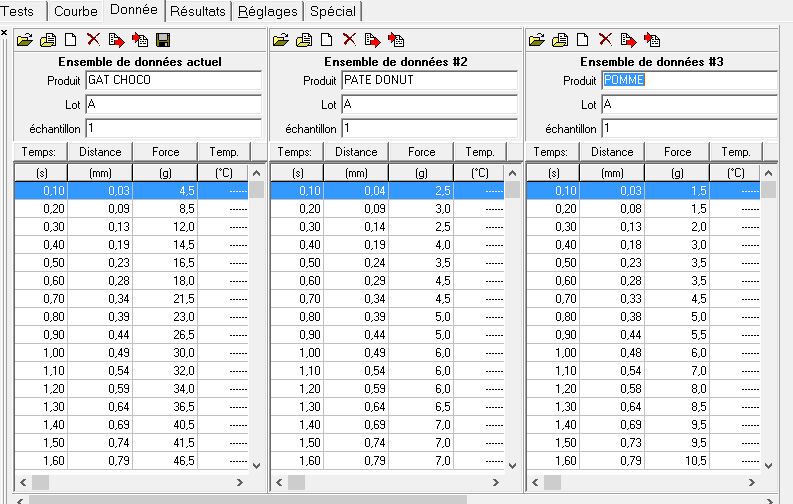Click échantillon field in data set #3
The height and width of the screenshot is (504, 793).
click(x=689, y=128)
